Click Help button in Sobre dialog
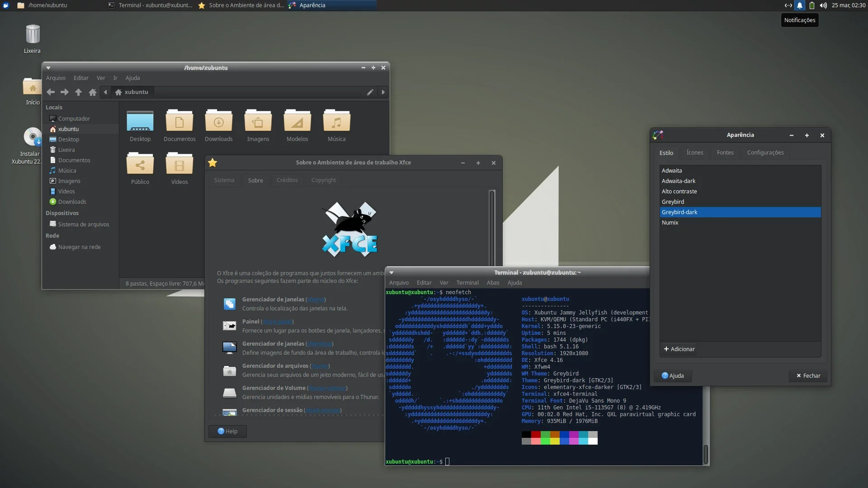868x488 pixels. (x=227, y=432)
